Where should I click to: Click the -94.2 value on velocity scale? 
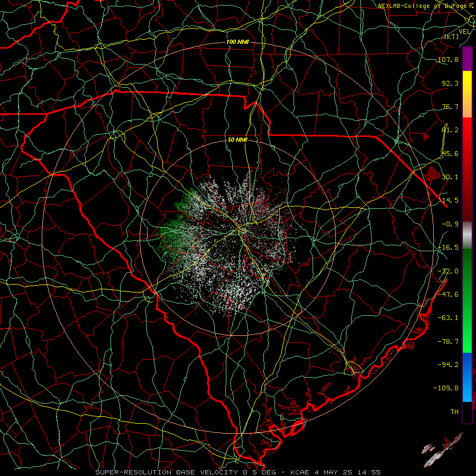pos(448,365)
